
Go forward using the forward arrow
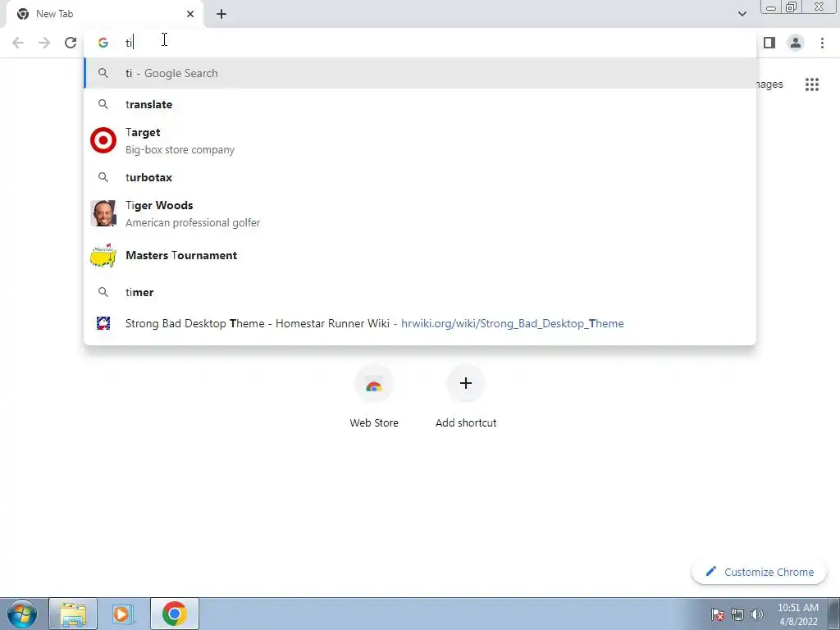[x=44, y=43]
